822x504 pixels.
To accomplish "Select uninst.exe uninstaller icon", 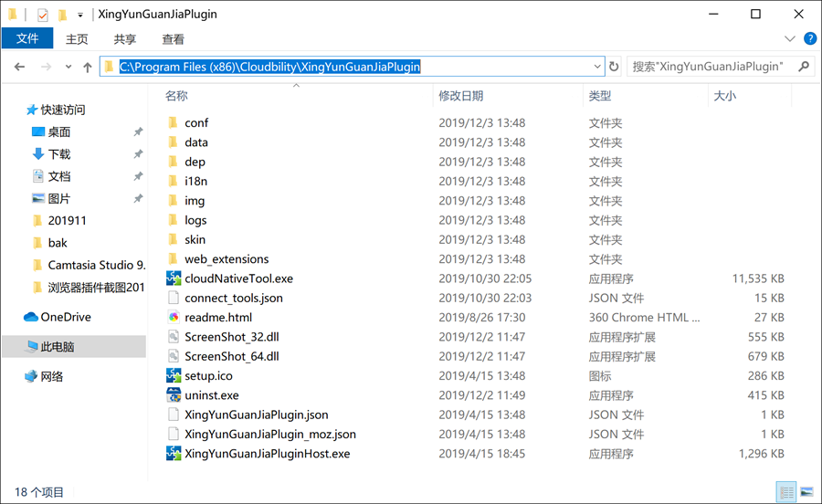I will 174,394.
